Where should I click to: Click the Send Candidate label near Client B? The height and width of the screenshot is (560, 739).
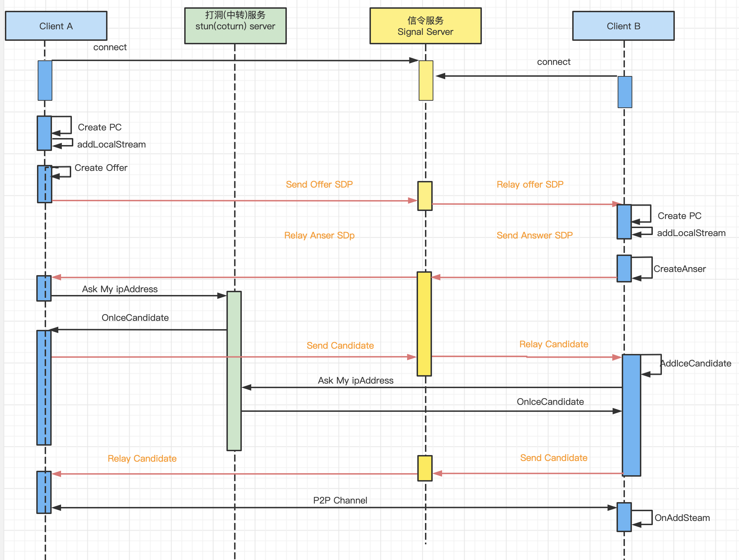tap(554, 458)
